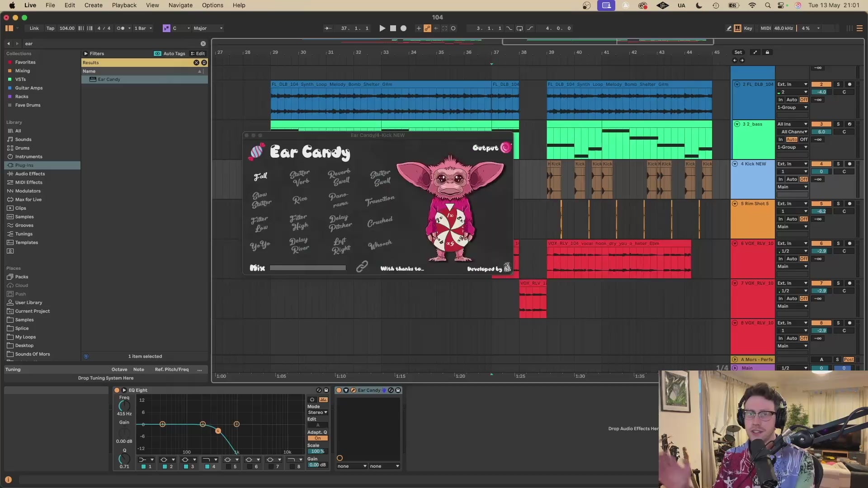The height and width of the screenshot is (488, 868).
Task: Expand the browser Filters section
Action: (86, 53)
